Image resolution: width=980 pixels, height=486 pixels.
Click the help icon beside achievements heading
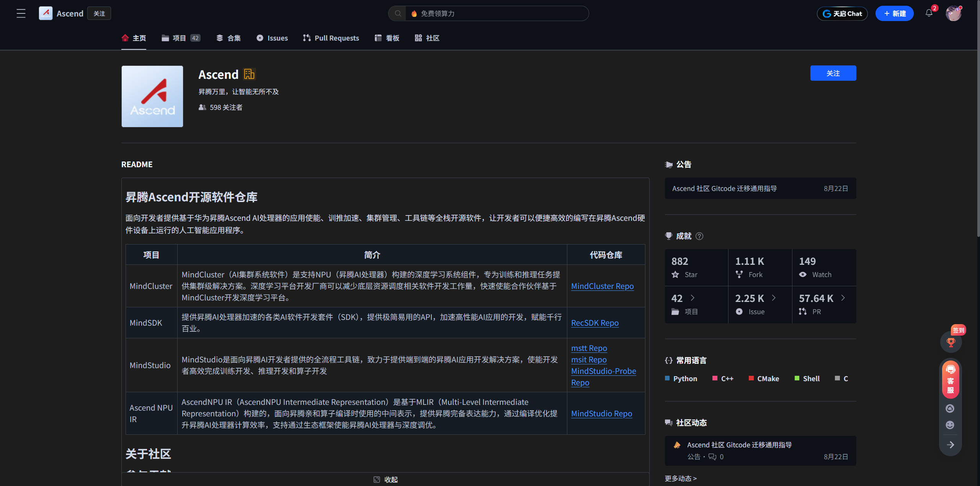point(699,236)
